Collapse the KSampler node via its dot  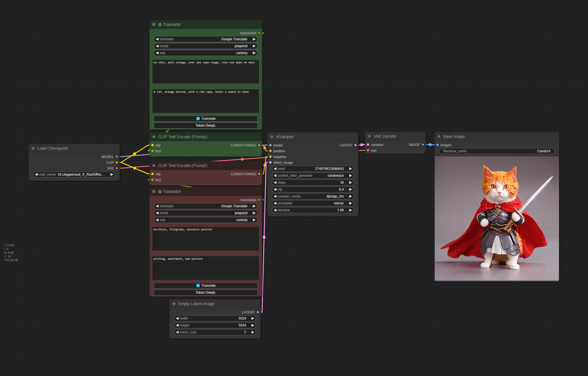pyautogui.click(x=272, y=137)
